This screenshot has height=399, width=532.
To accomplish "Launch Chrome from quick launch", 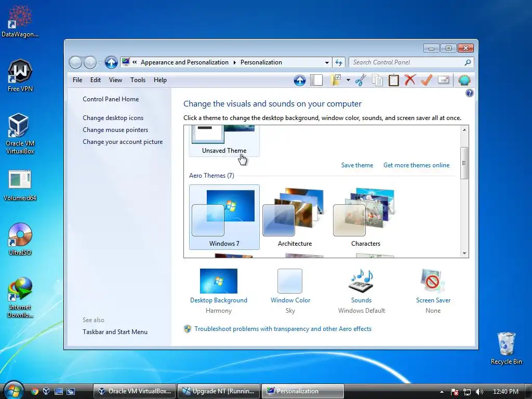I will coord(35,391).
